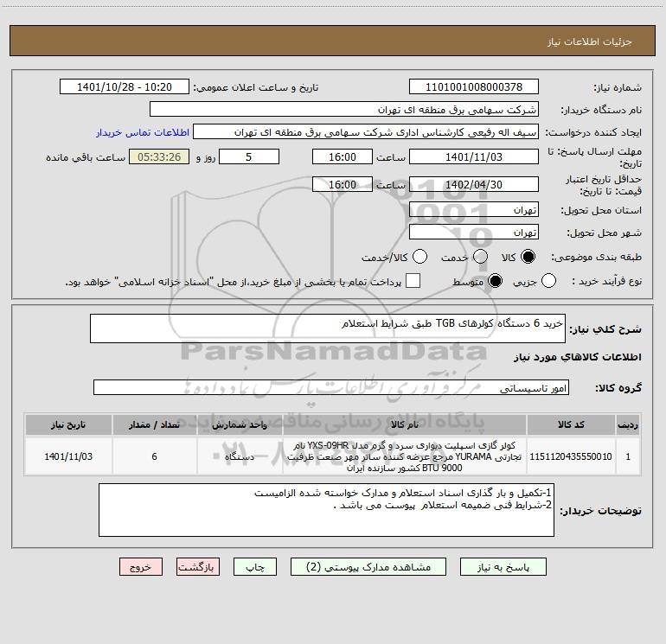666x644 pixels.
Task: Click the need date cell 1401/11/03
Action: pyautogui.click(x=68, y=456)
